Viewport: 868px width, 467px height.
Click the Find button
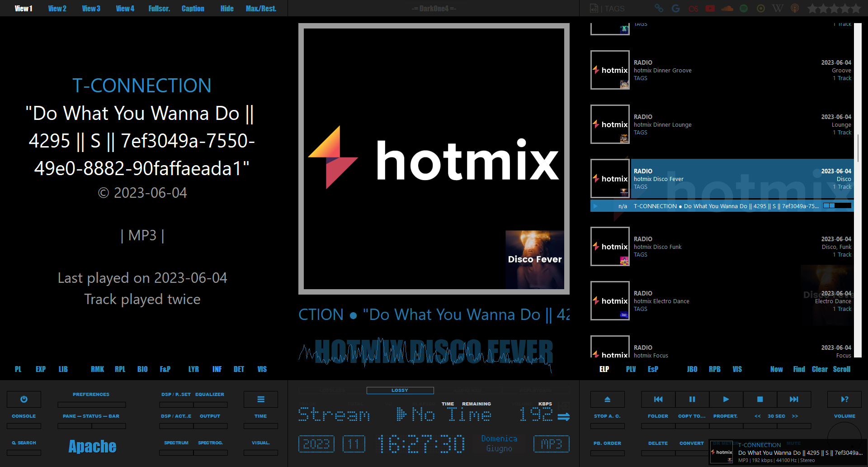click(799, 369)
